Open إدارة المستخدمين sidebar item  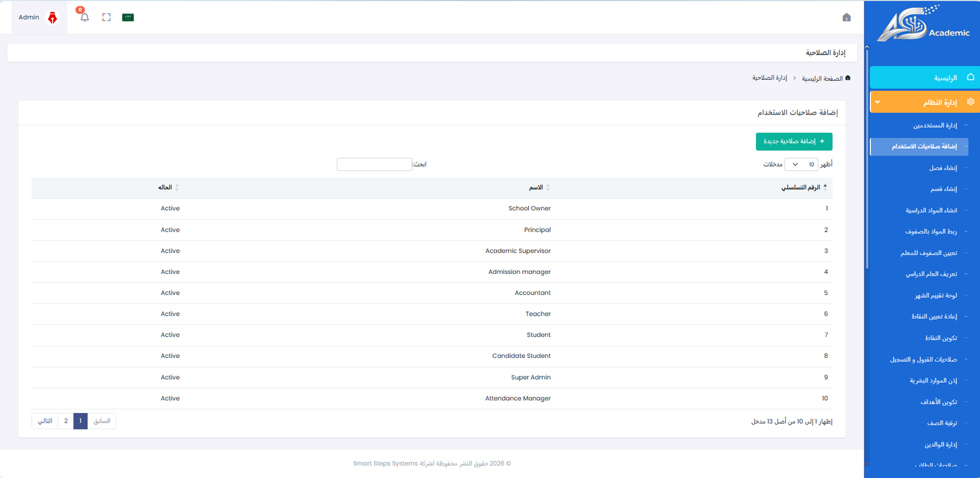click(x=935, y=126)
